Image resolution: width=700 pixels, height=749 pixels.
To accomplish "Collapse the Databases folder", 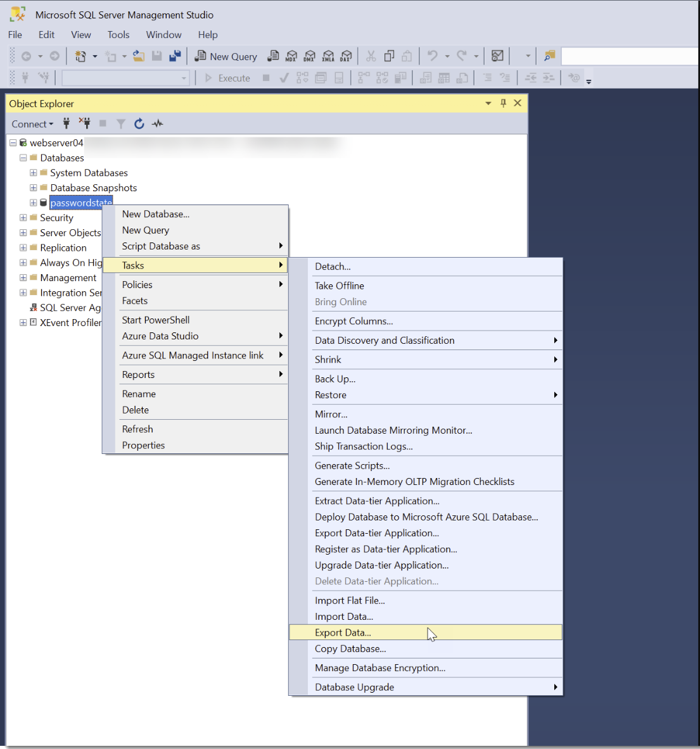I will point(23,158).
